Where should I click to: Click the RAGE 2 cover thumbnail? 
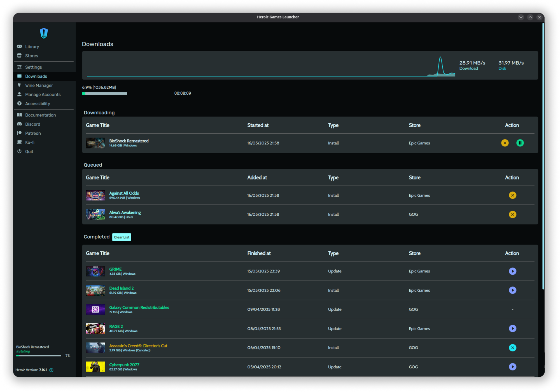(x=95, y=329)
